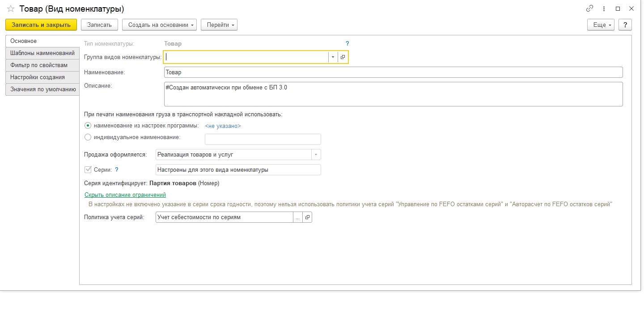This screenshot has height=322, width=644.
Task: Click the 'Скрыть описание ограничений' link
Action: (x=125, y=195)
